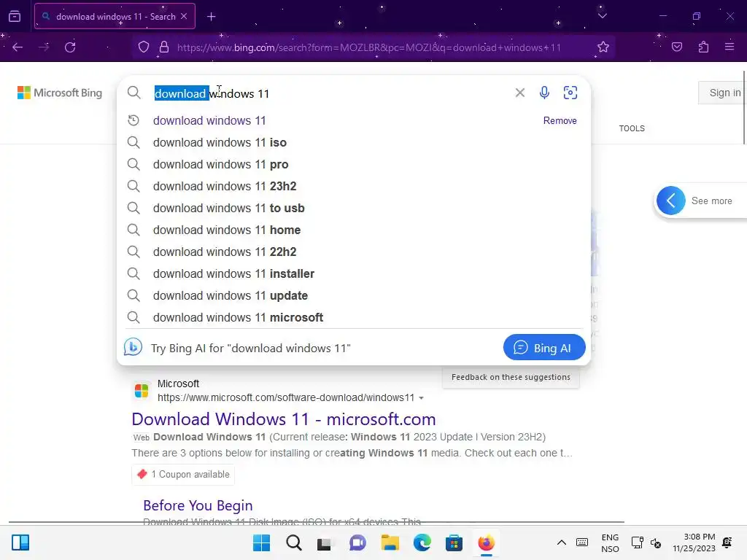This screenshot has width=747, height=560.
Task: Launch Teams Chat from taskbar
Action: [x=357, y=542]
